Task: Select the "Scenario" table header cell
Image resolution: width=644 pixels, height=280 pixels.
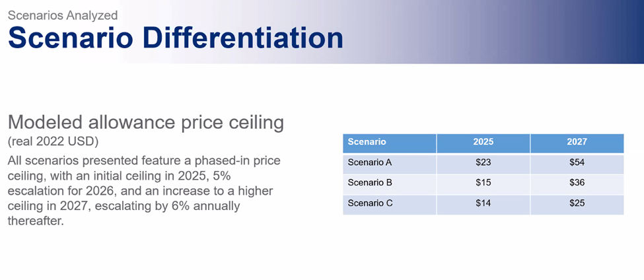Action: [x=367, y=142]
